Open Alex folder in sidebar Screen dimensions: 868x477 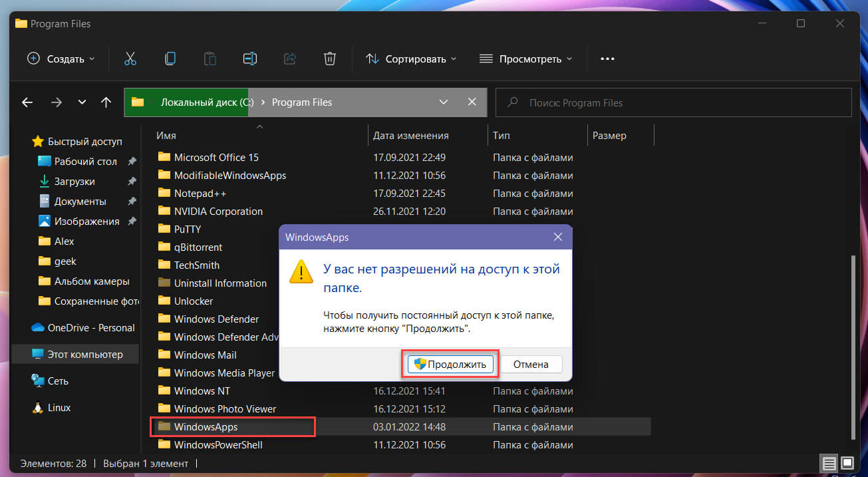(64, 241)
